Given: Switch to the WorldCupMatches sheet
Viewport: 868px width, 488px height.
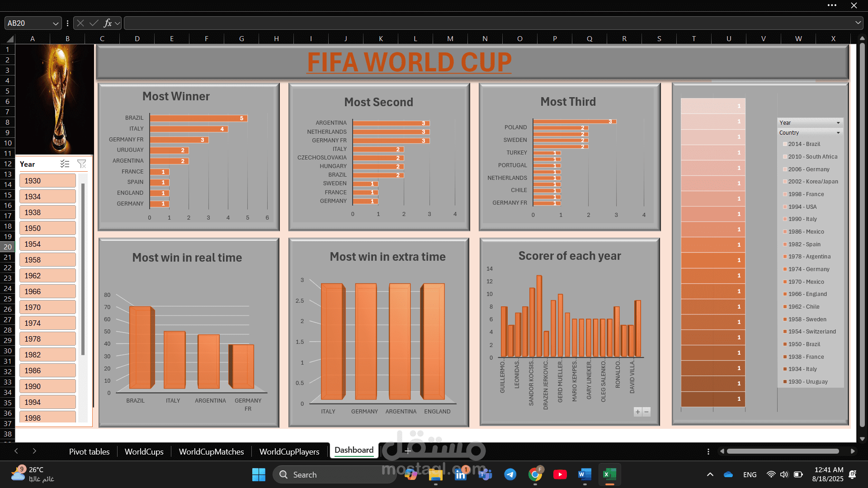Looking at the screenshot, I should pyautogui.click(x=211, y=451).
